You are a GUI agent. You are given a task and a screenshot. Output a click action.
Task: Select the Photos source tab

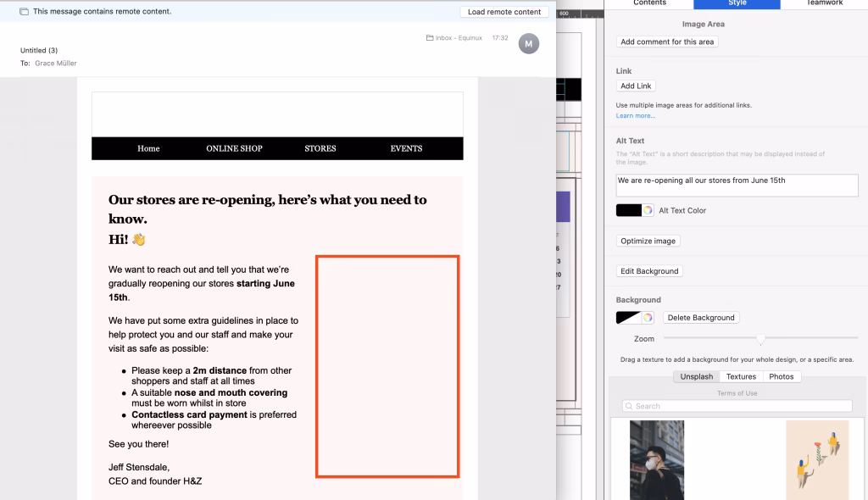781,376
